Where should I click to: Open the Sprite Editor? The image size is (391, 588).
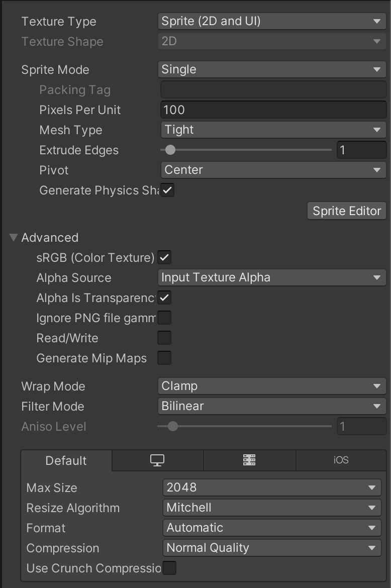[x=346, y=211]
